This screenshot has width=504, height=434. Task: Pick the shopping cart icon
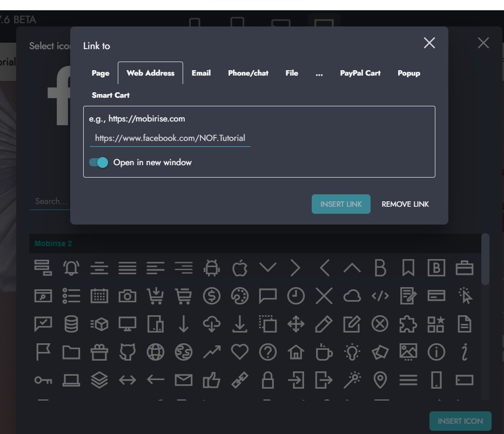(184, 296)
